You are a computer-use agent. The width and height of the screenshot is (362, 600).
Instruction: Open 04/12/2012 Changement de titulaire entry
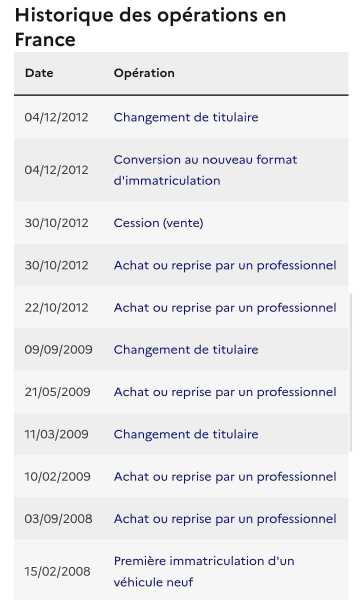click(186, 117)
